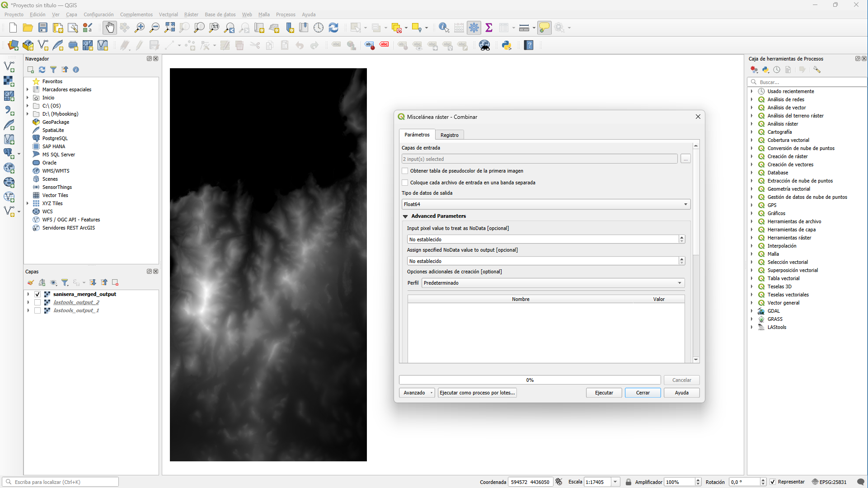Click the Ejecutar button
This screenshot has height=488, width=868.
(x=604, y=393)
